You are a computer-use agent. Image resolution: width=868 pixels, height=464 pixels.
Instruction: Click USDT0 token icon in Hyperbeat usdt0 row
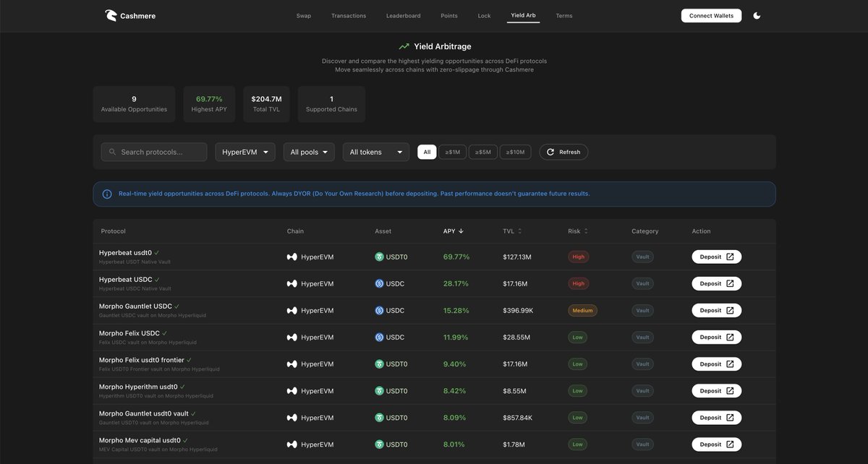click(x=379, y=257)
